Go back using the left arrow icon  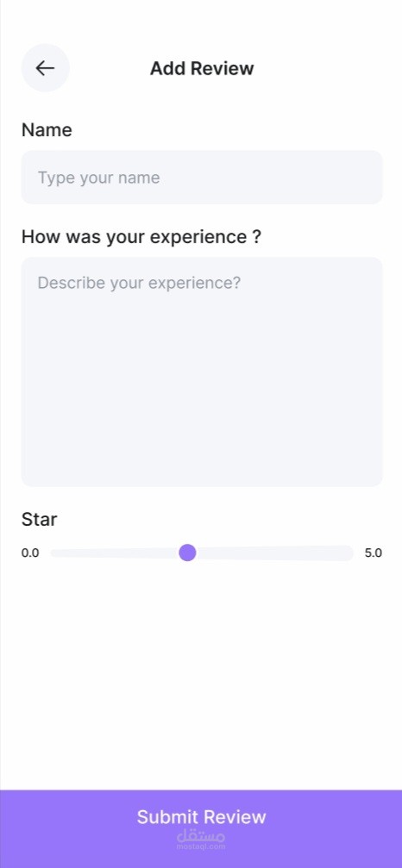click(x=45, y=68)
